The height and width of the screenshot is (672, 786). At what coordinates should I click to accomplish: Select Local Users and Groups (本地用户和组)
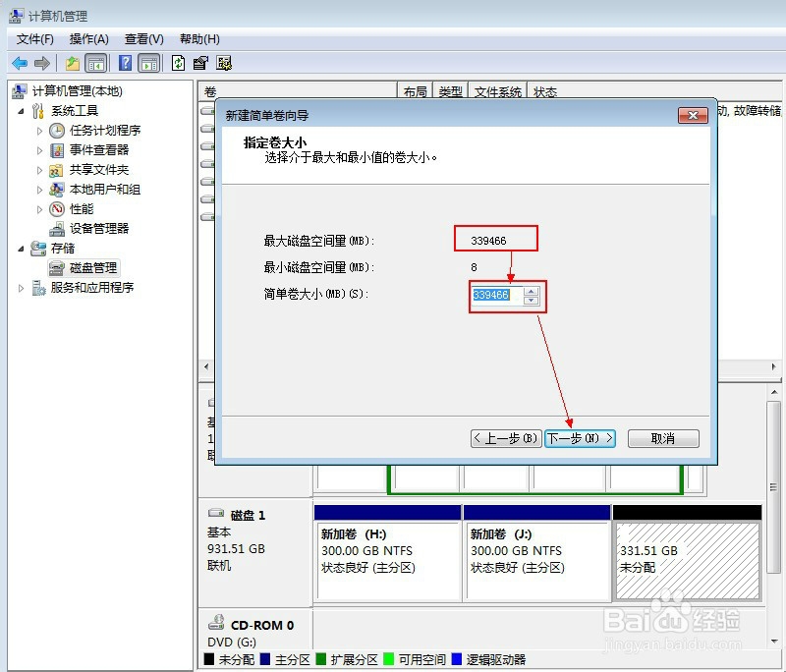coord(105,190)
